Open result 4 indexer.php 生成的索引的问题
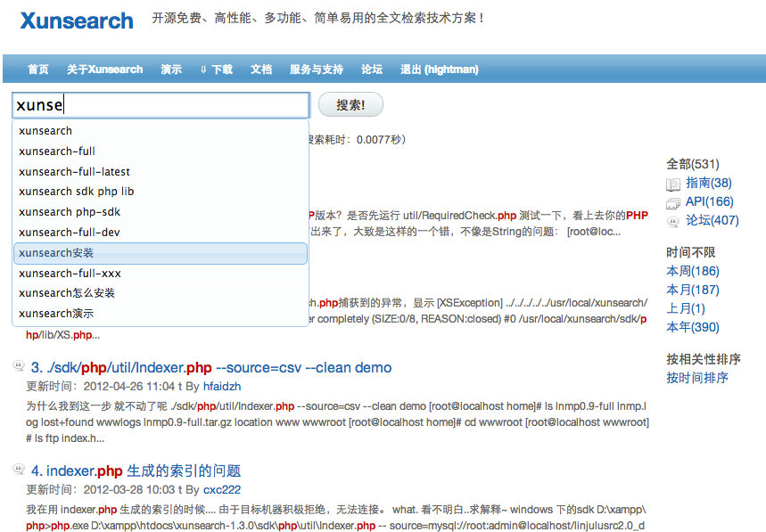The image size is (766, 532). point(136,471)
